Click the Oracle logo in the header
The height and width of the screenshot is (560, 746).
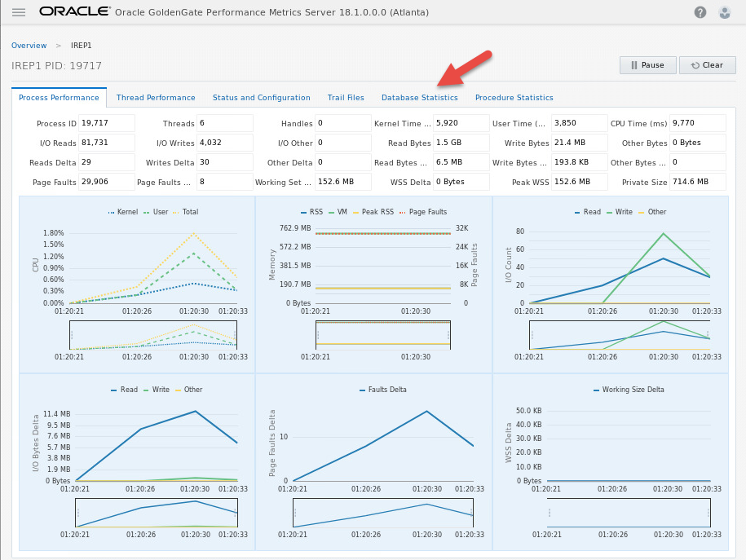[75, 11]
